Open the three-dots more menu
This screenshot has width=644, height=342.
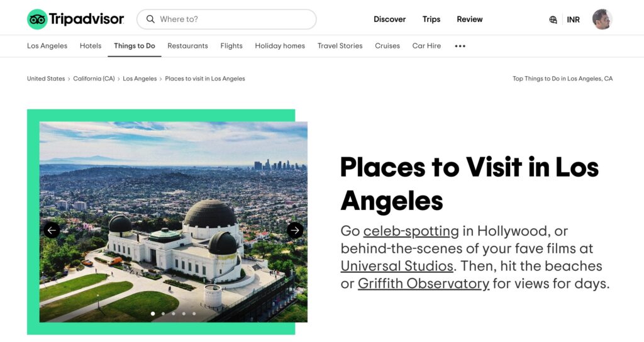pyautogui.click(x=460, y=46)
